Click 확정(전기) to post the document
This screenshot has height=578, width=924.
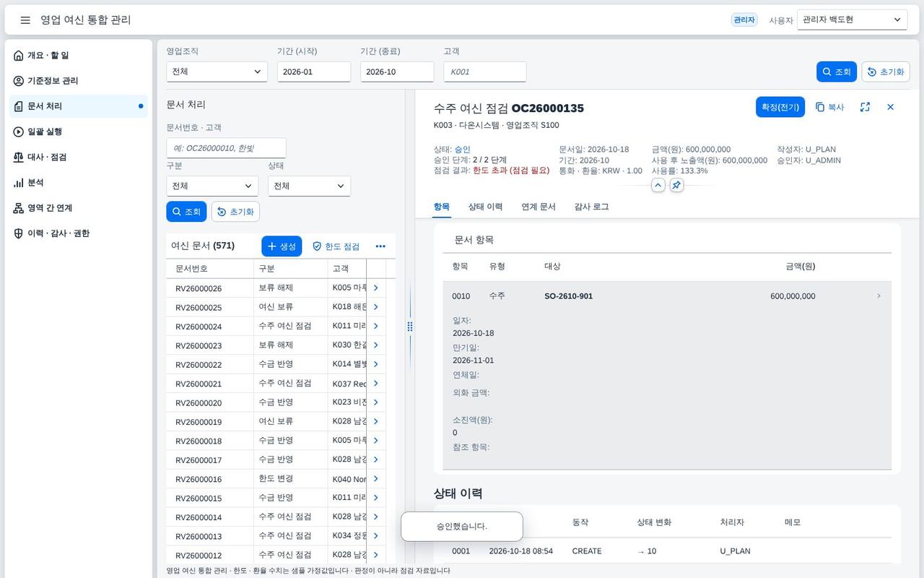780,107
